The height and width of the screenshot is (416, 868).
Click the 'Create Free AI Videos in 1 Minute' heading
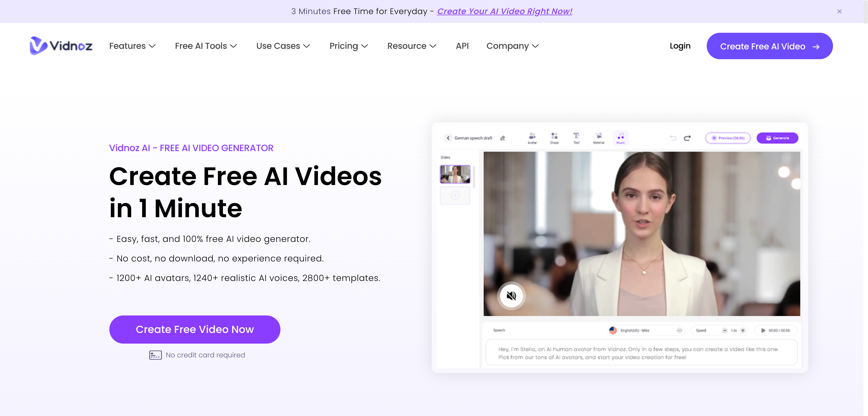tap(245, 192)
